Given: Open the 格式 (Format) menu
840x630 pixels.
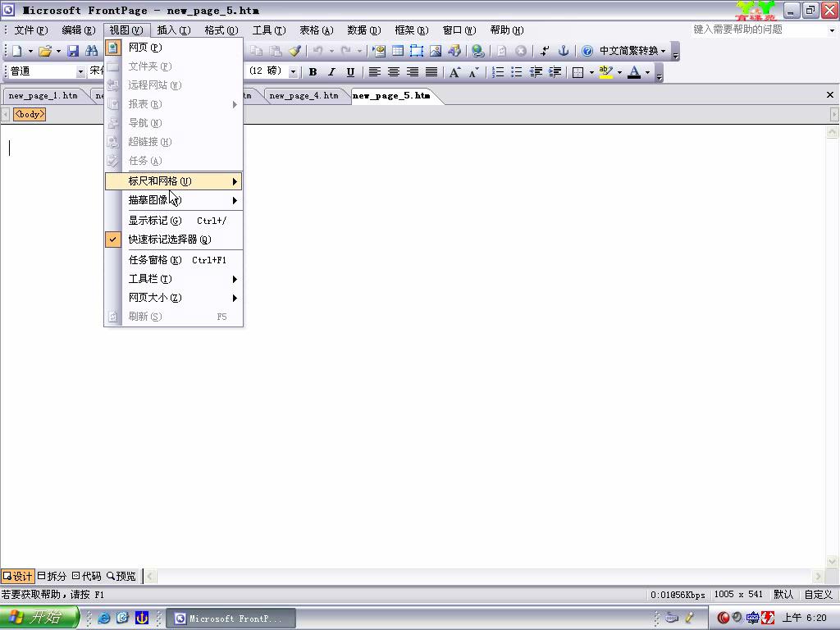Looking at the screenshot, I should point(221,30).
